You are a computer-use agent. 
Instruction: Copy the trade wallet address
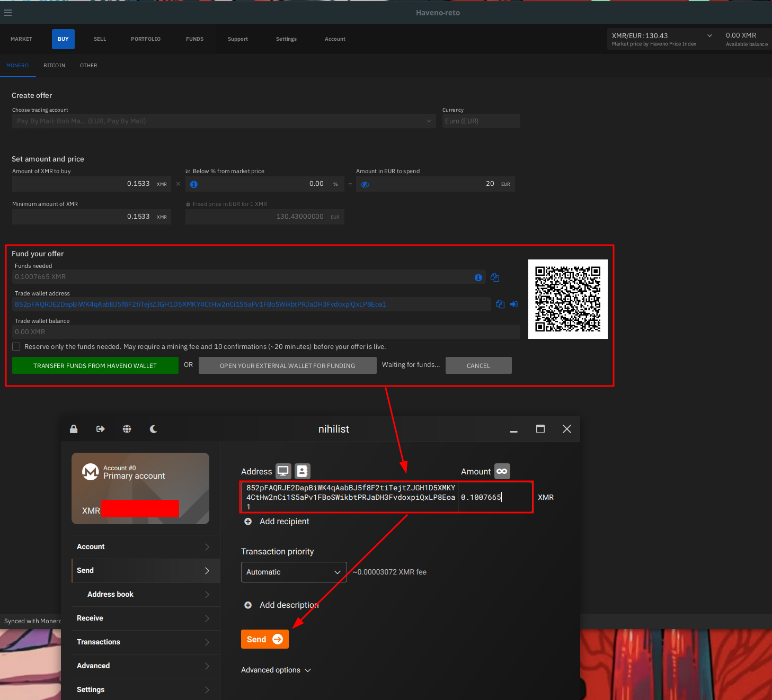500,304
